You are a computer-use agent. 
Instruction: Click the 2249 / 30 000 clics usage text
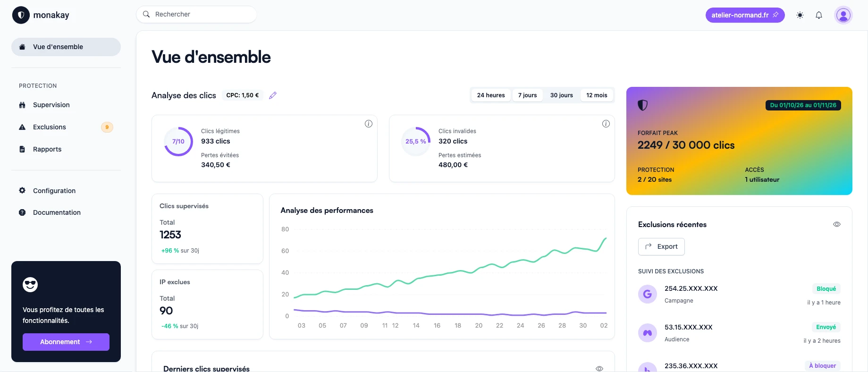[686, 145]
